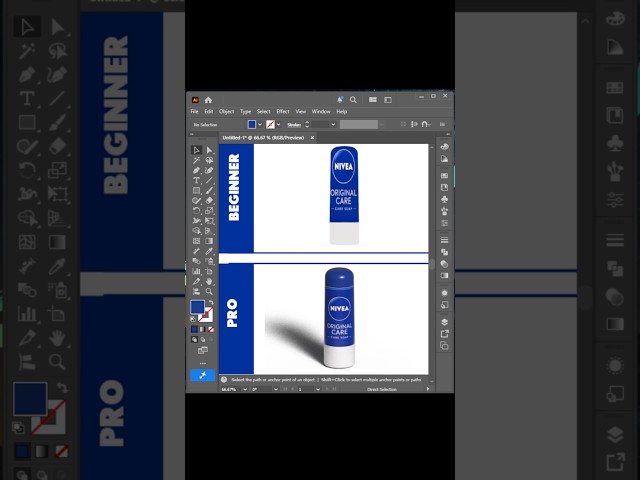The image size is (640, 480).
Task: Select the Gradient tool in toolbox
Action: click(209, 241)
